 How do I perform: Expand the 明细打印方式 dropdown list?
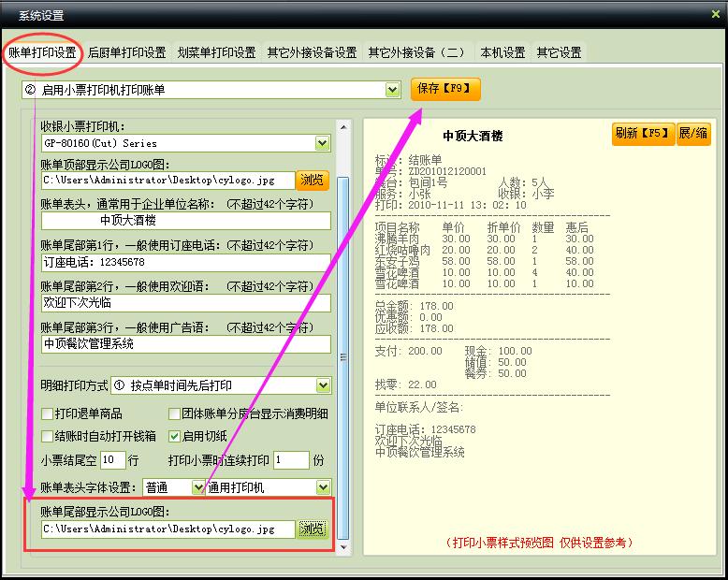(323, 385)
